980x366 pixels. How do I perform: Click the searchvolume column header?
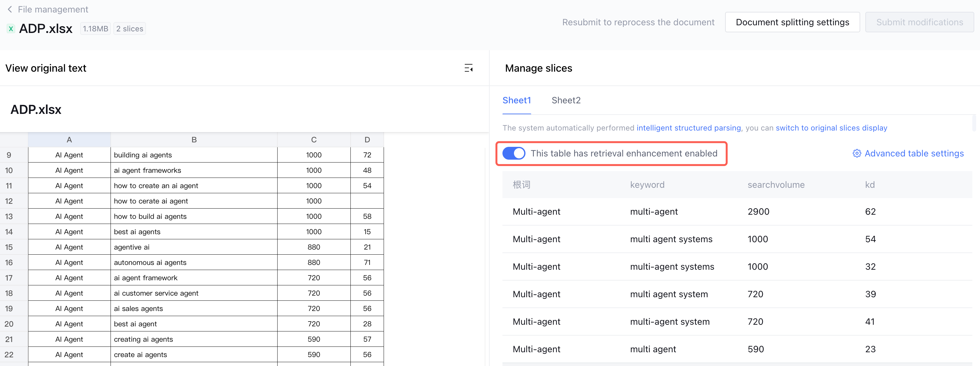point(776,185)
